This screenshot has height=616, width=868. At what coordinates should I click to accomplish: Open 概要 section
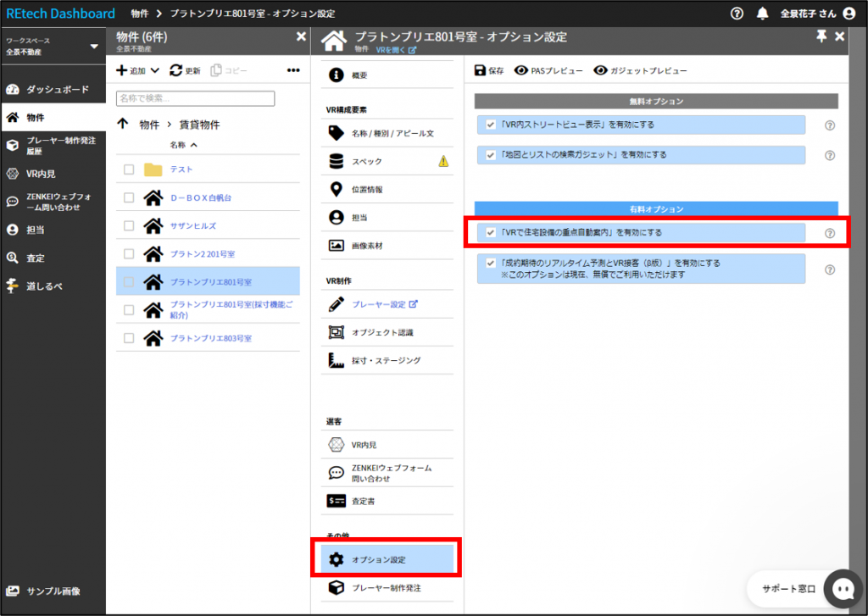click(387, 75)
